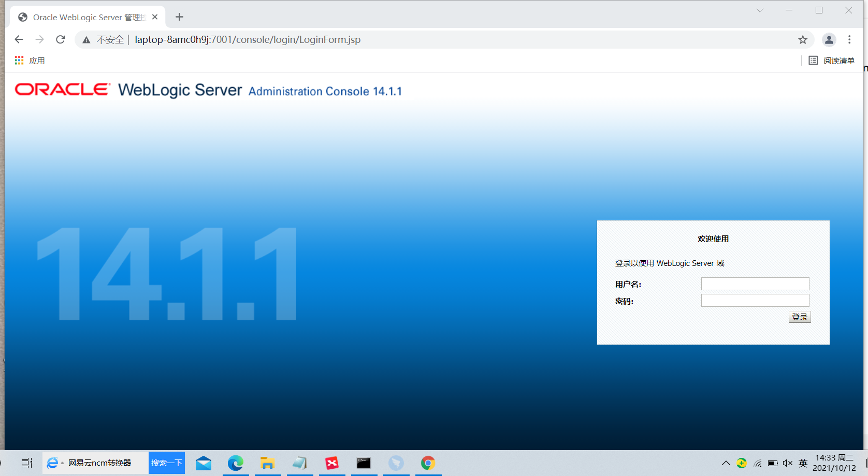The width and height of the screenshot is (868, 476).
Task: Open DingTalk from the taskbar
Action: tap(396, 463)
